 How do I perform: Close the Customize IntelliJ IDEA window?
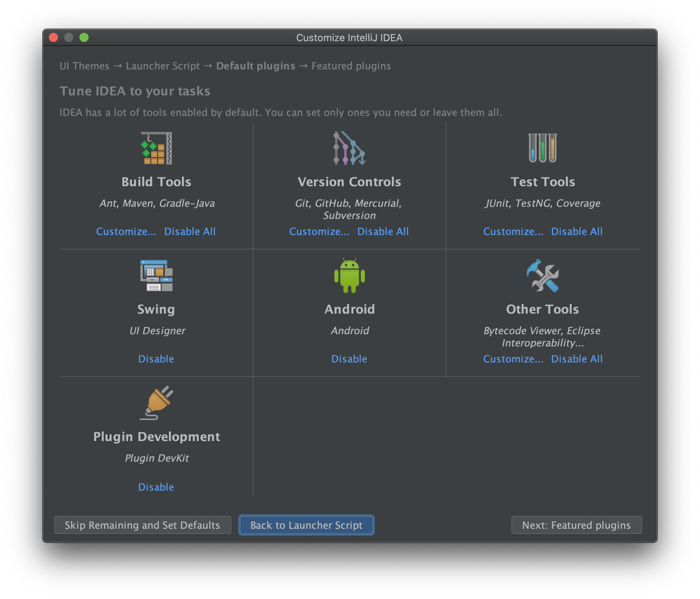[53, 37]
